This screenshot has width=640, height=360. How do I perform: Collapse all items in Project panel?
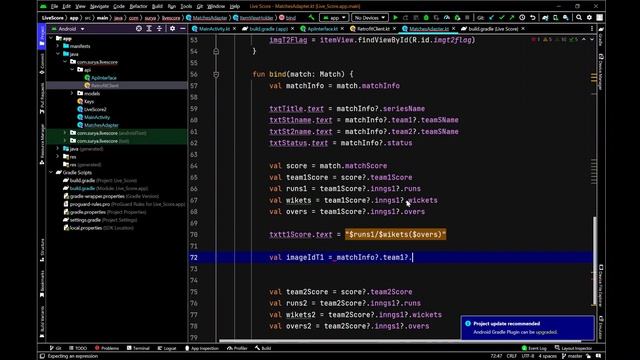pyautogui.click(x=159, y=29)
